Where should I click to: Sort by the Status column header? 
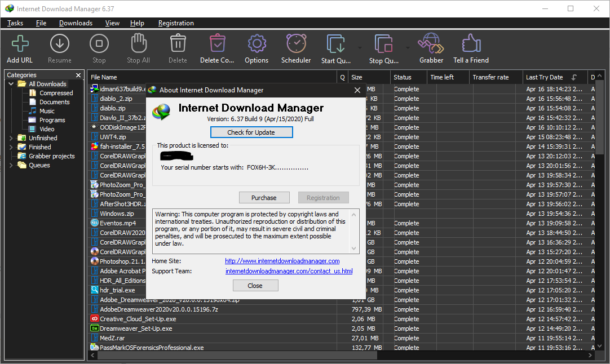pos(409,77)
